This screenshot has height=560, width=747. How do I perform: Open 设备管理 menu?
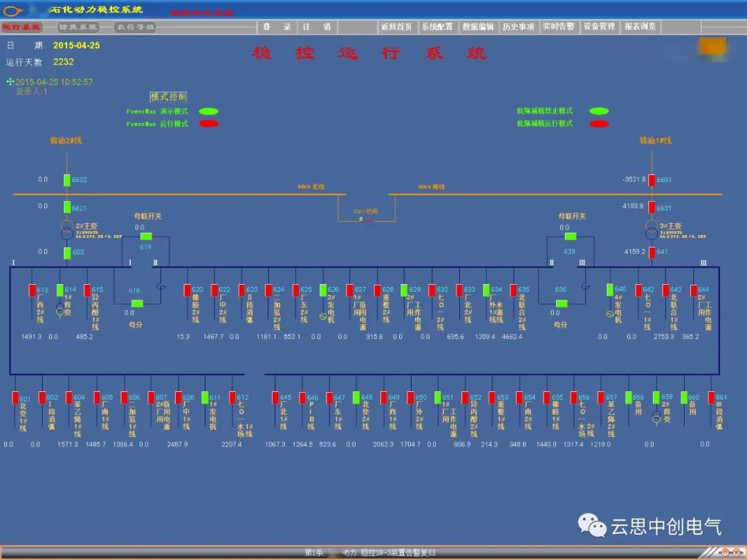pyautogui.click(x=599, y=27)
